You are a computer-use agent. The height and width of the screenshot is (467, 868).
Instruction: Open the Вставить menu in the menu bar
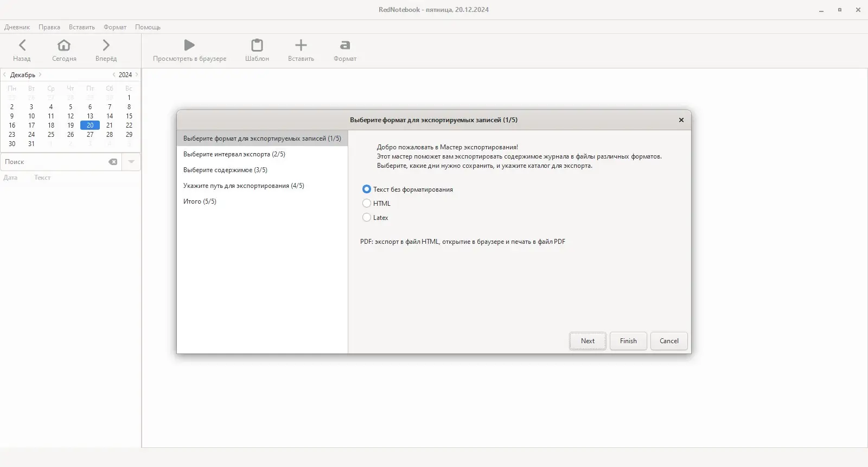click(x=82, y=27)
